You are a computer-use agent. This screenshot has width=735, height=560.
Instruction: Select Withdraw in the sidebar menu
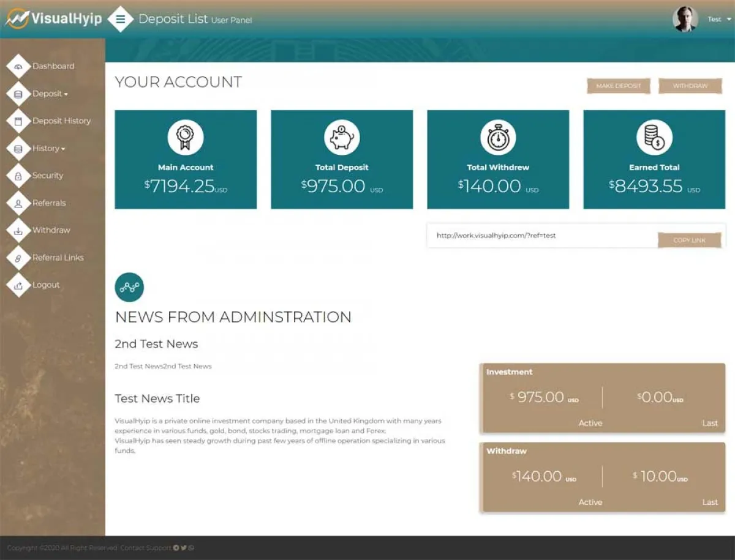[x=51, y=230]
